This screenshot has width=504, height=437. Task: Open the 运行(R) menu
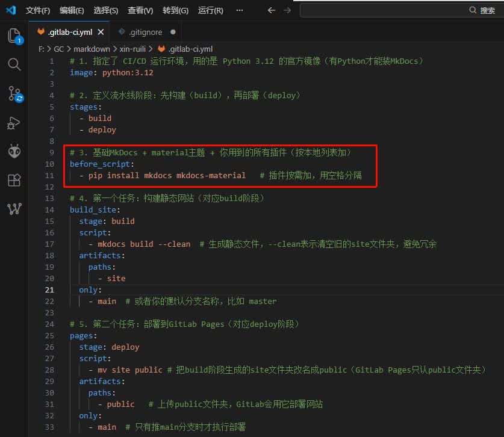(x=211, y=11)
